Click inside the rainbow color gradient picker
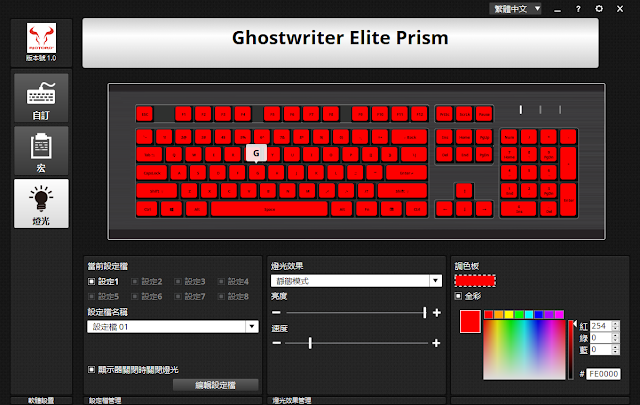The height and width of the screenshot is (405, 640). tap(524, 350)
